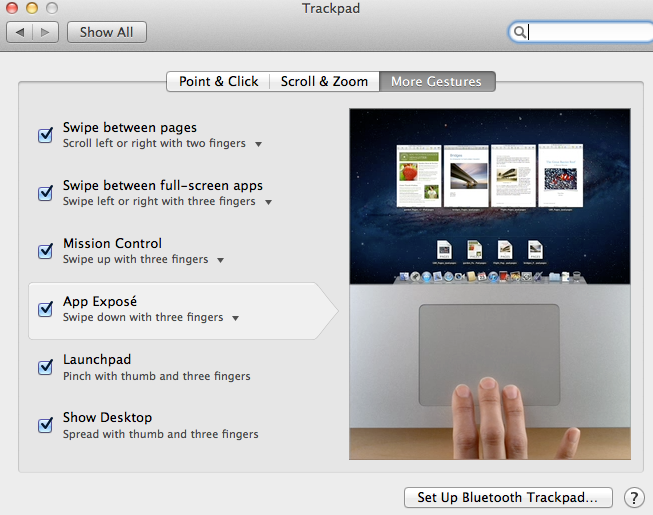Toggle the Launchpad gesture checkbox
The height and width of the screenshot is (515, 653).
(45, 367)
